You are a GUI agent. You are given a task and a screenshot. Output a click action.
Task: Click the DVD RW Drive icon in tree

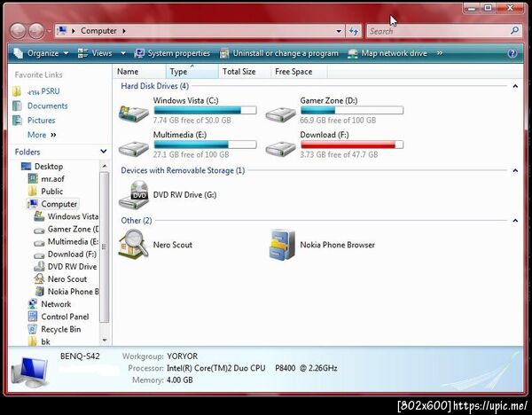(x=39, y=266)
